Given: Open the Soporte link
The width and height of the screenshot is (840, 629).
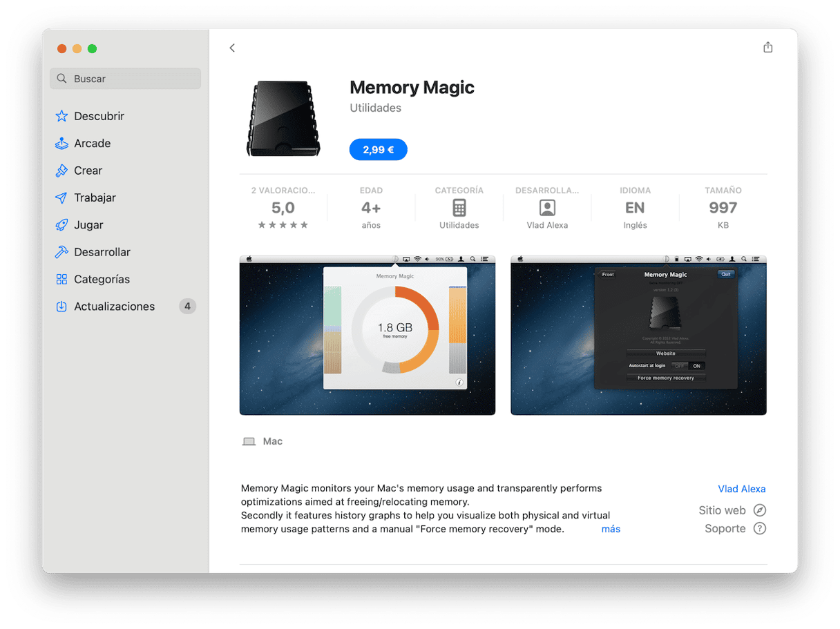Looking at the screenshot, I should coord(725,529).
